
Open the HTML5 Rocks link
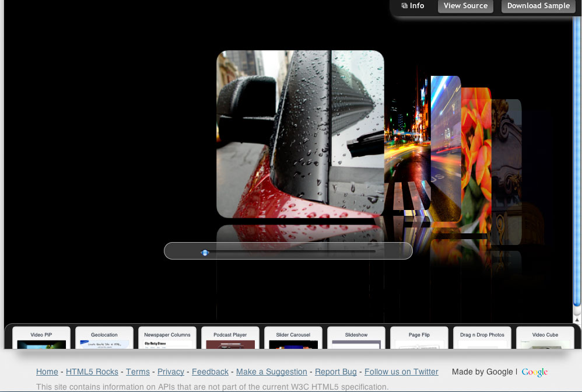point(92,372)
